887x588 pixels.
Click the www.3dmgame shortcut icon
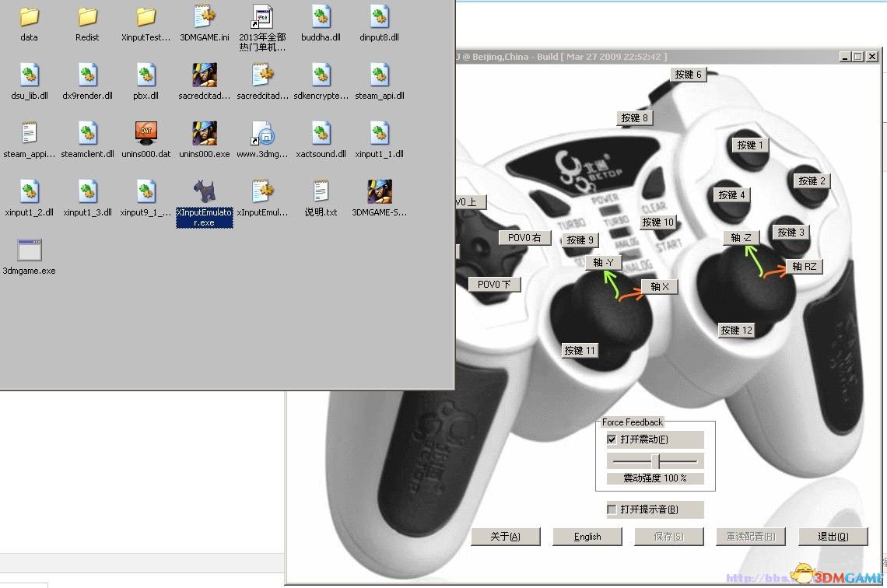click(x=263, y=134)
